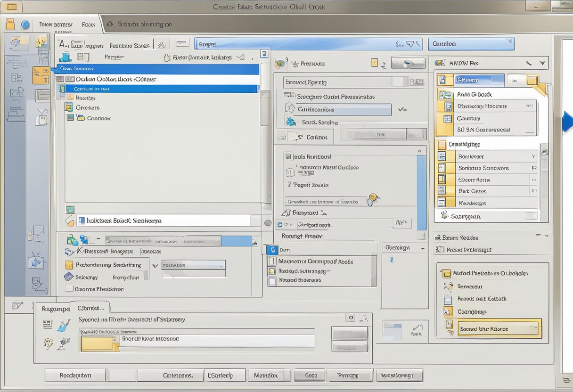
Task: Click the blue right arrow at the right edge
Action: pyautogui.click(x=567, y=121)
